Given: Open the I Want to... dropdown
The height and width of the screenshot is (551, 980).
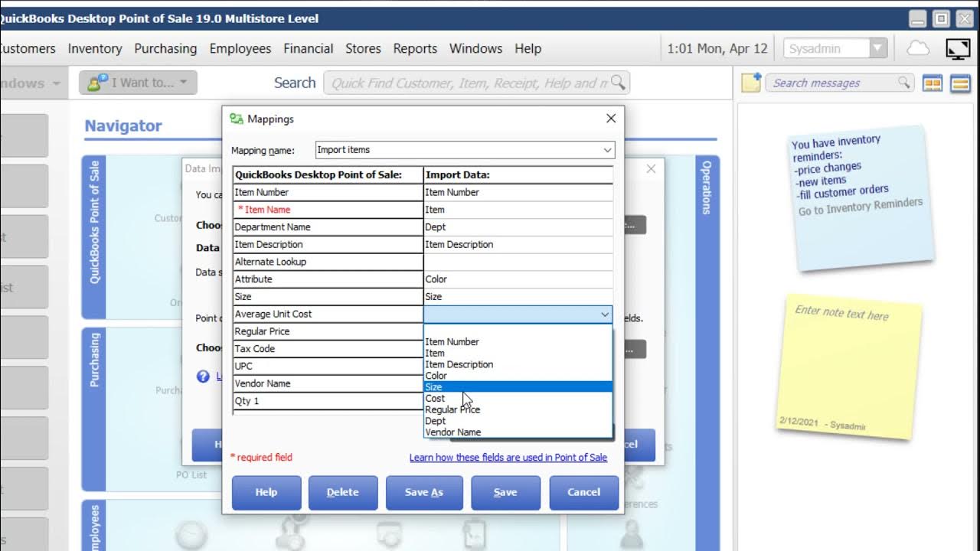Looking at the screenshot, I should tap(138, 83).
